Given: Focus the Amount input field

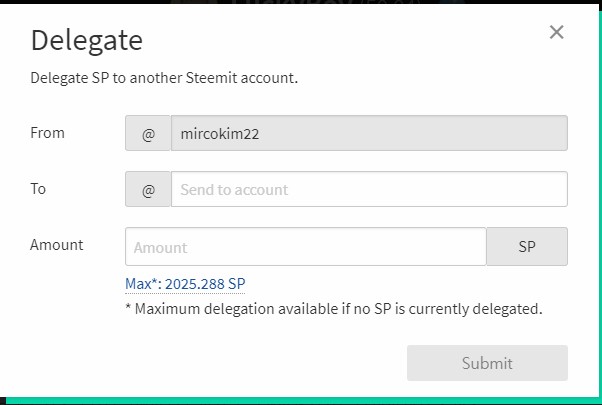Looking at the screenshot, I should point(305,247).
